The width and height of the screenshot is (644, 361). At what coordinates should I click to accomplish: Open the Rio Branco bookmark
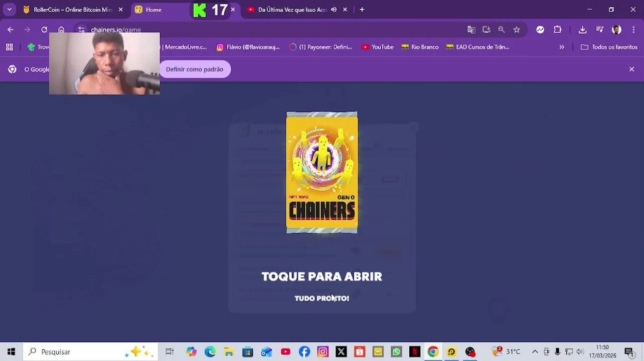point(420,47)
